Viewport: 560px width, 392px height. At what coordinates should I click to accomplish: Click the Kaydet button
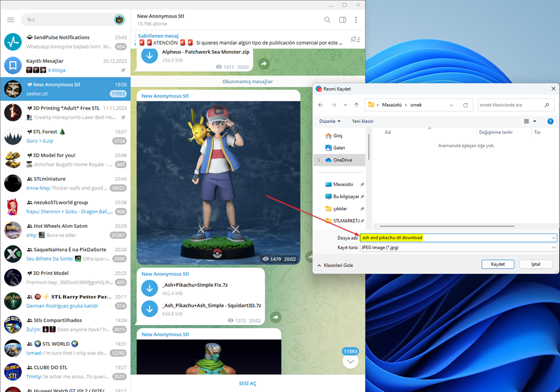[x=498, y=264]
